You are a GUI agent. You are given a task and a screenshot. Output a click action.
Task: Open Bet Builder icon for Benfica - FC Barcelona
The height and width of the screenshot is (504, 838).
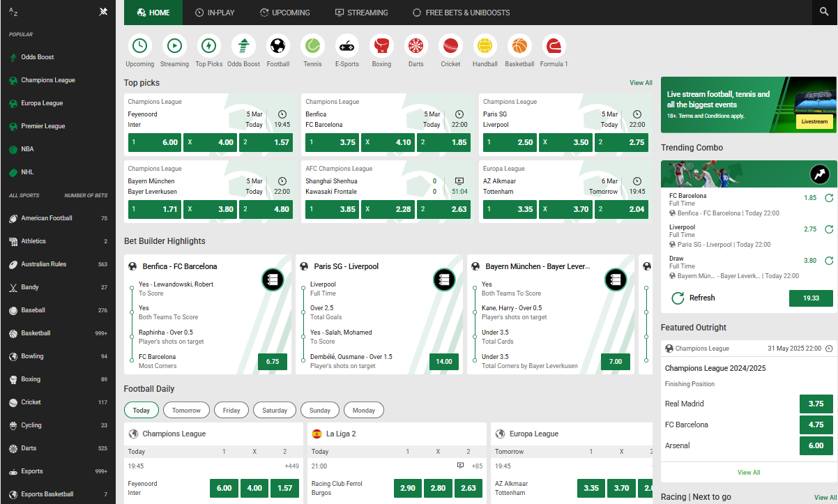coord(272,280)
